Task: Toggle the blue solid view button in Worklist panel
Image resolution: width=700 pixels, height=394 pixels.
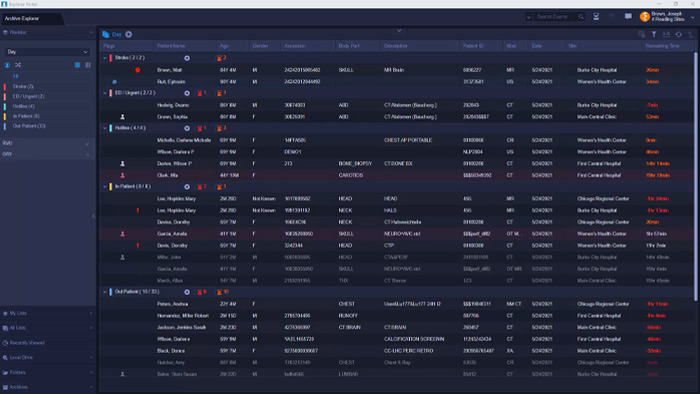Action: (77, 65)
